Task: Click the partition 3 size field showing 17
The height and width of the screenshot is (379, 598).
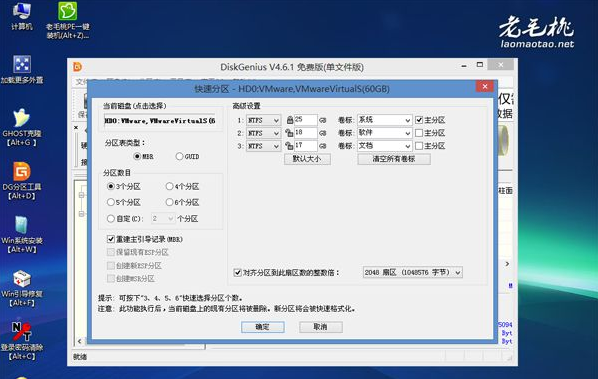Action: coord(305,146)
